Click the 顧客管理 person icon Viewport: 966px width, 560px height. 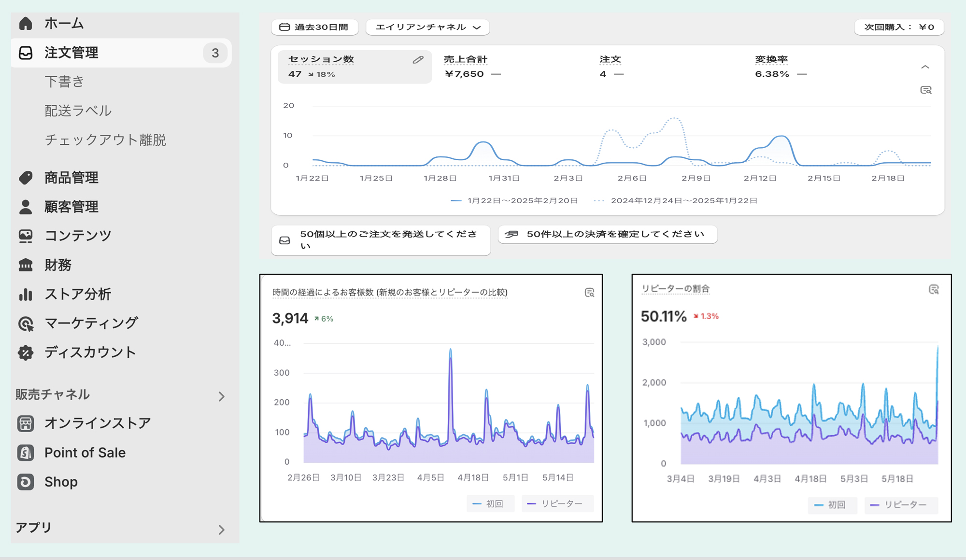(26, 207)
